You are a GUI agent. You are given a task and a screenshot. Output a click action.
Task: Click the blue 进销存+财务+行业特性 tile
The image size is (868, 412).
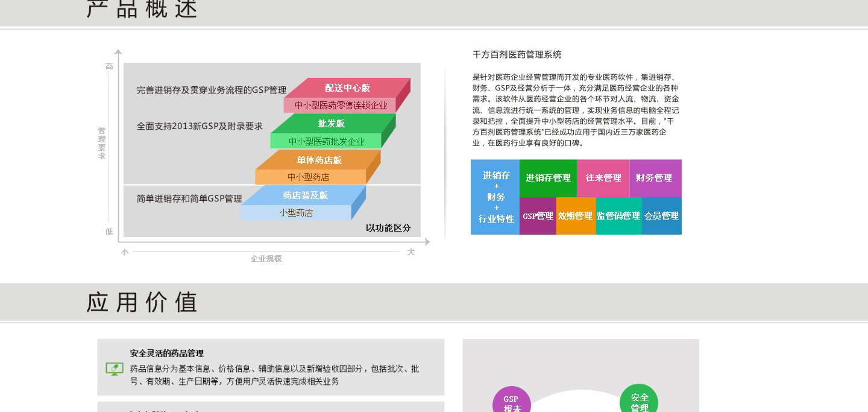point(495,197)
